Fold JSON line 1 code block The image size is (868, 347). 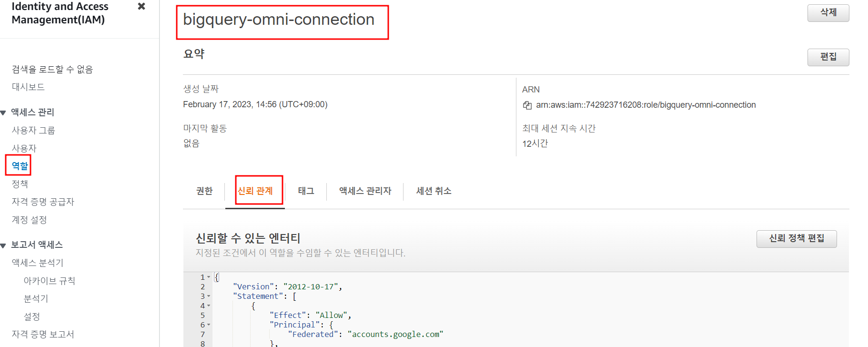pos(209,277)
